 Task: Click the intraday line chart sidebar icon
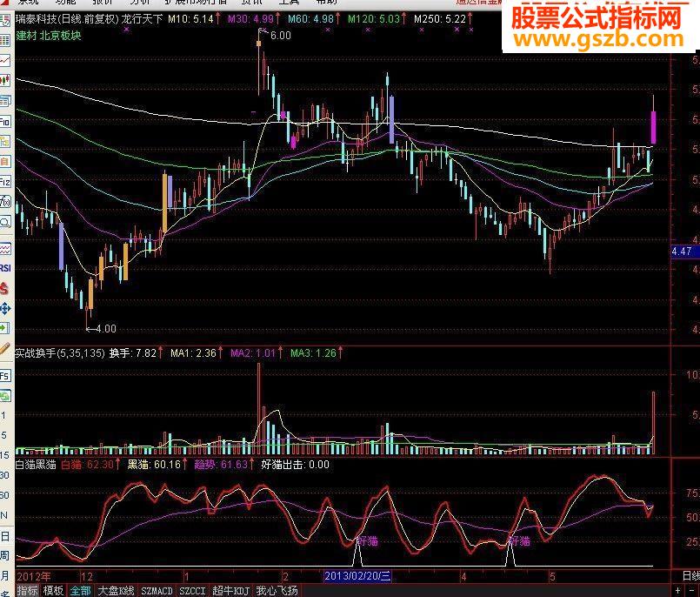click(4, 60)
